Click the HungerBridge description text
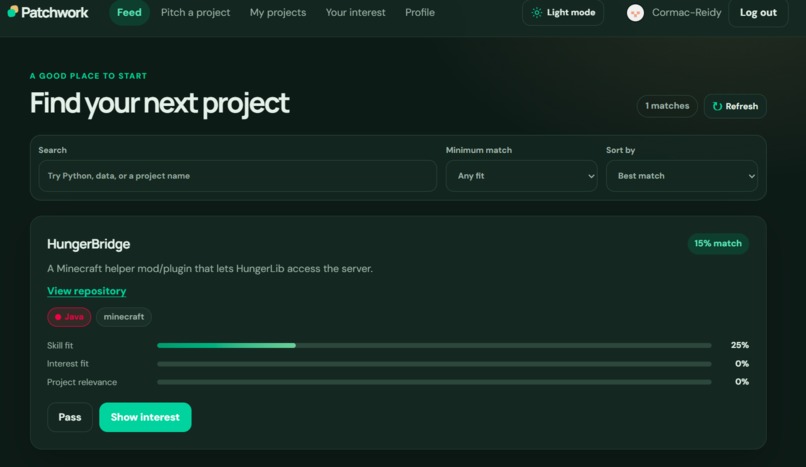The height and width of the screenshot is (467, 806). point(210,269)
